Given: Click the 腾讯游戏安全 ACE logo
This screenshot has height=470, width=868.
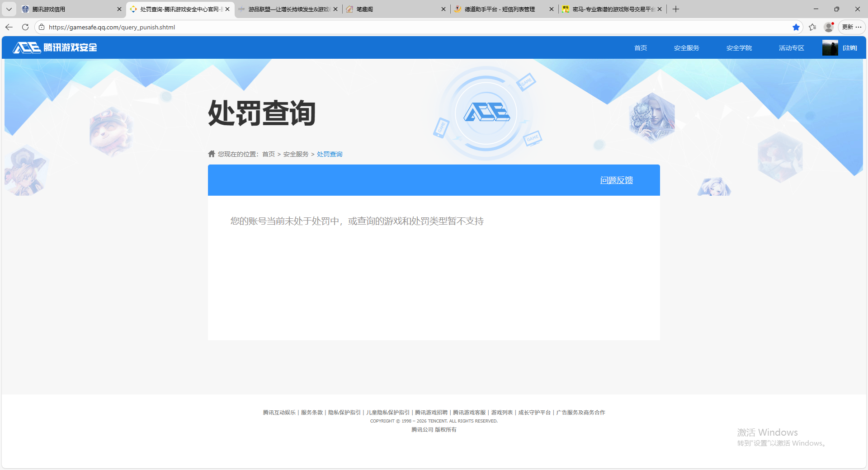Looking at the screenshot, I should coord(54,47).
